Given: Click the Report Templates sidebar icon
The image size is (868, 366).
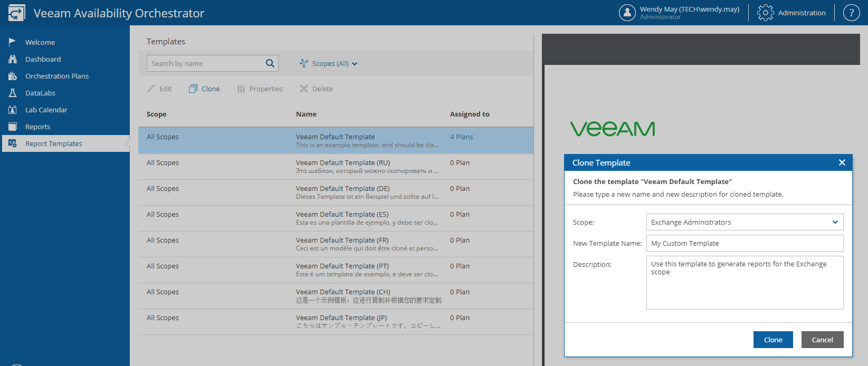Looking at the screenshot, I should coord(13,143).
